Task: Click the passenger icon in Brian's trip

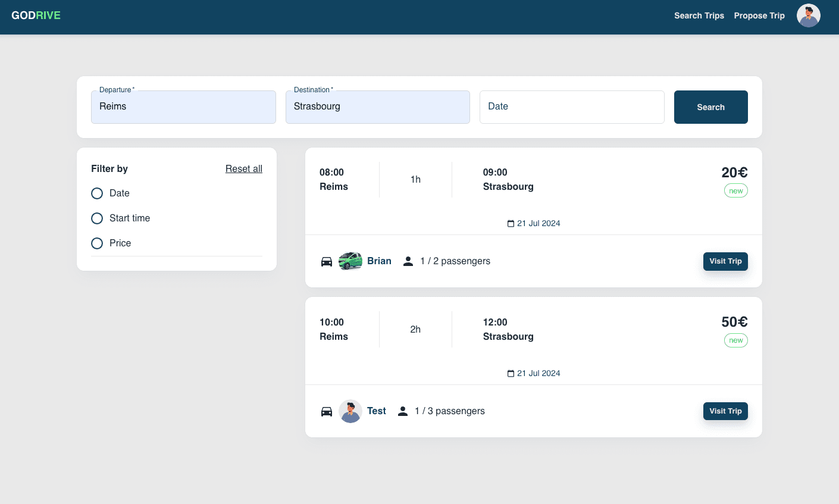Action: 408,261
